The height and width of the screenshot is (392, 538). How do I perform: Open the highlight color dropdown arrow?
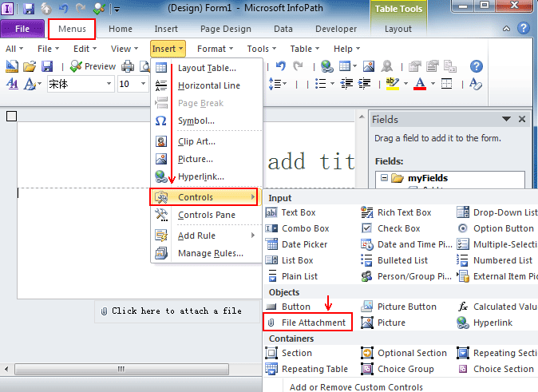pos(405,83)
